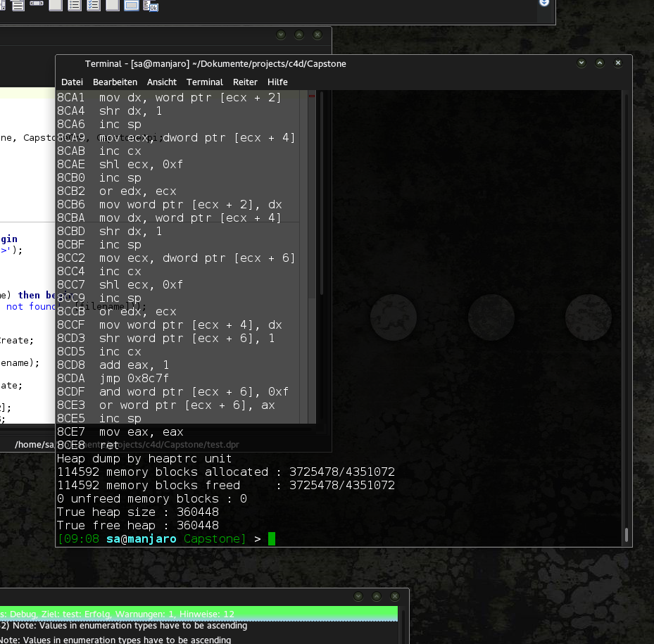Close the messages window at the bottom
Viewport: 654px width, 644px height.
coord(395,596)
